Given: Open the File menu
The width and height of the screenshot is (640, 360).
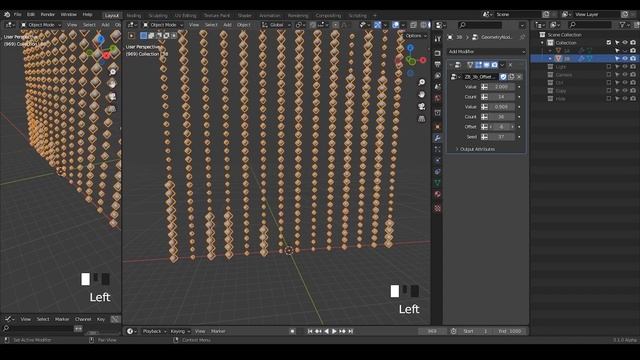Looking at the screenshot, I should coord(18,14).
